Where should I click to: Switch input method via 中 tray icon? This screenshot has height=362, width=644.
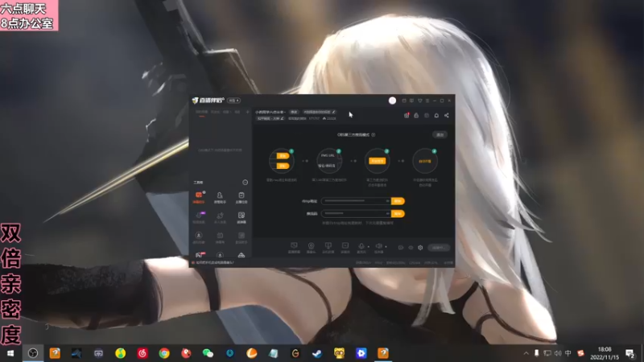[568, 353]
